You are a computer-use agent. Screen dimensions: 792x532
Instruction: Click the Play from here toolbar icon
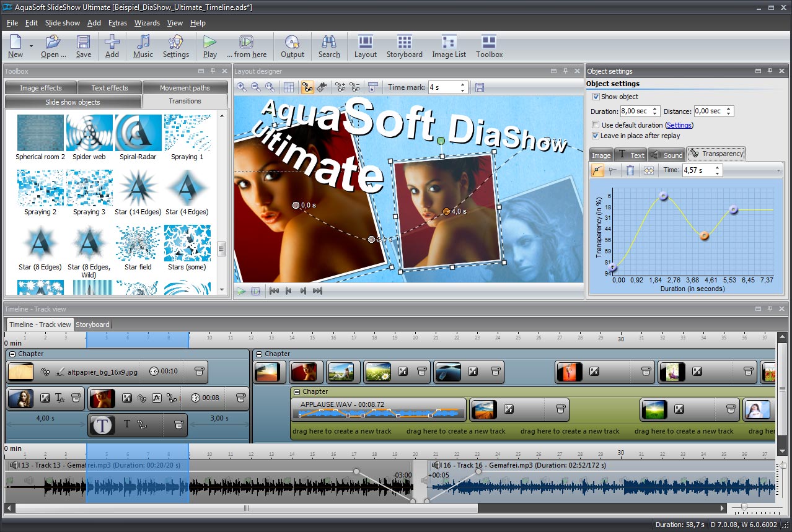point(246,42)
